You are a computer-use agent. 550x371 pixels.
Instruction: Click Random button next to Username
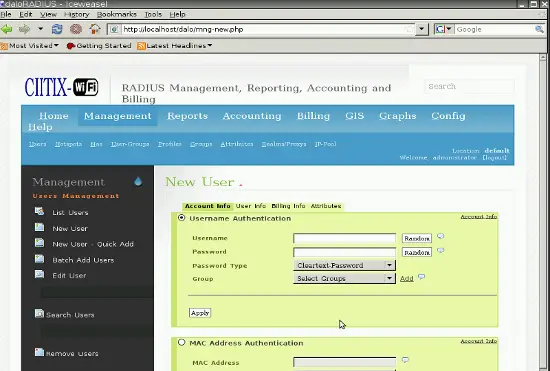click(417, 238)
